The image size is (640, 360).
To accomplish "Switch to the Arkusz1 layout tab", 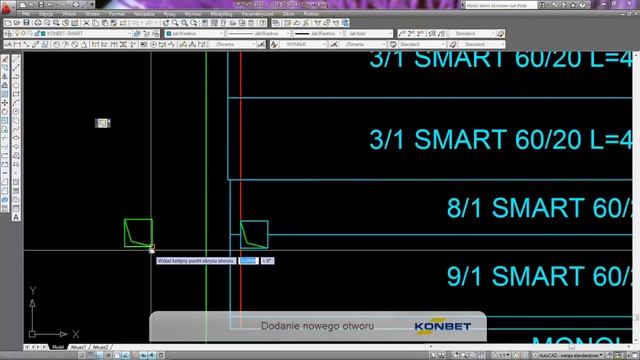I will 78,347.
